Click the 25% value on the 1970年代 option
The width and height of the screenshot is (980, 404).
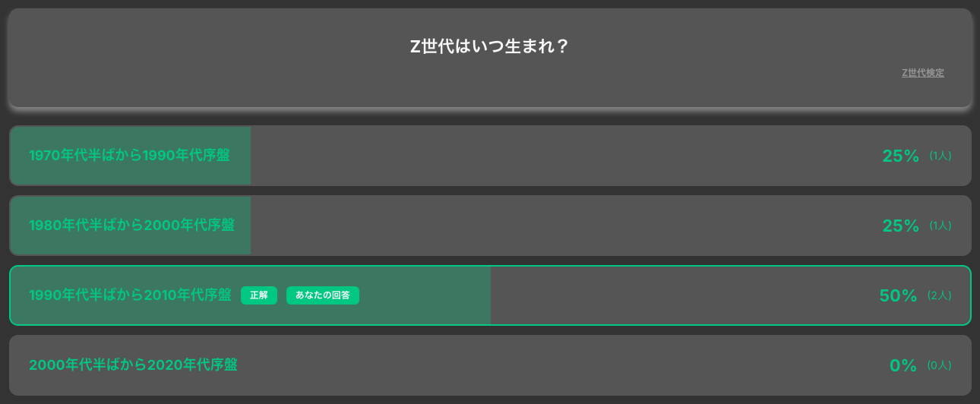tap(900, 156)
